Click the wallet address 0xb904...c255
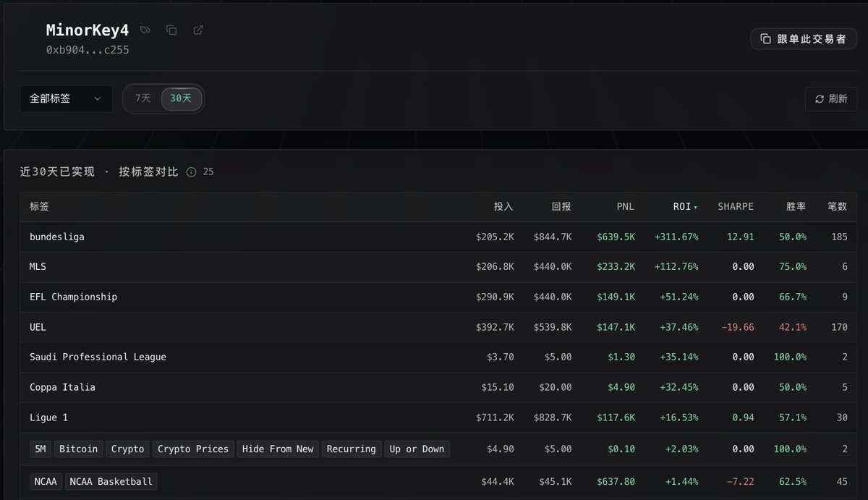 coord(88,50)
